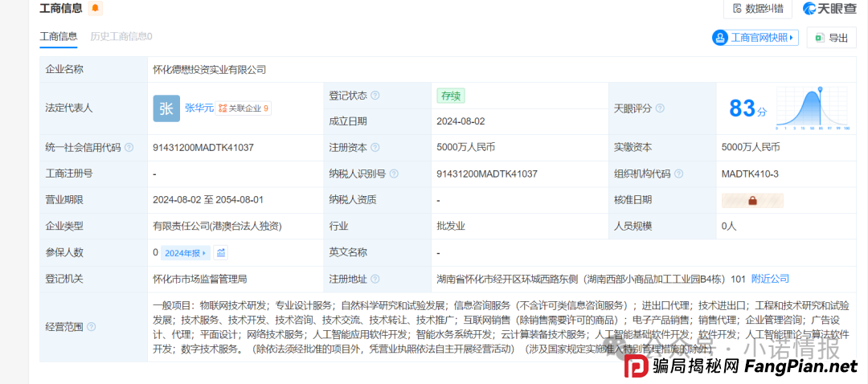Click the 批发业 industry value

tap(451, 227)
